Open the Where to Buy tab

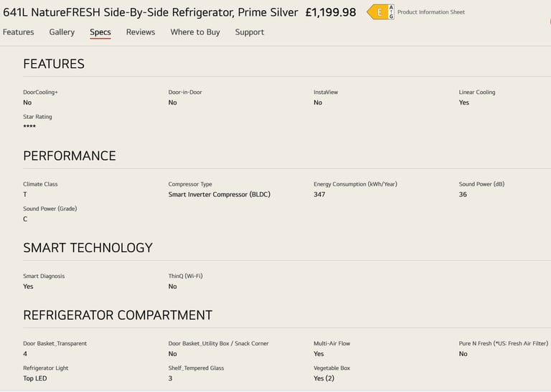pyautogui.click(x=195, y=32)
